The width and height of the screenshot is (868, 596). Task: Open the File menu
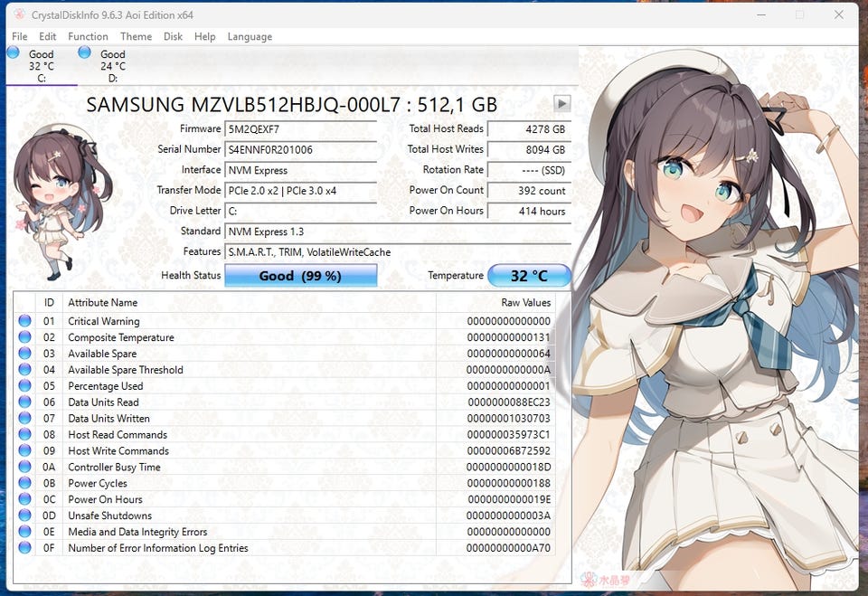(19, 36)
